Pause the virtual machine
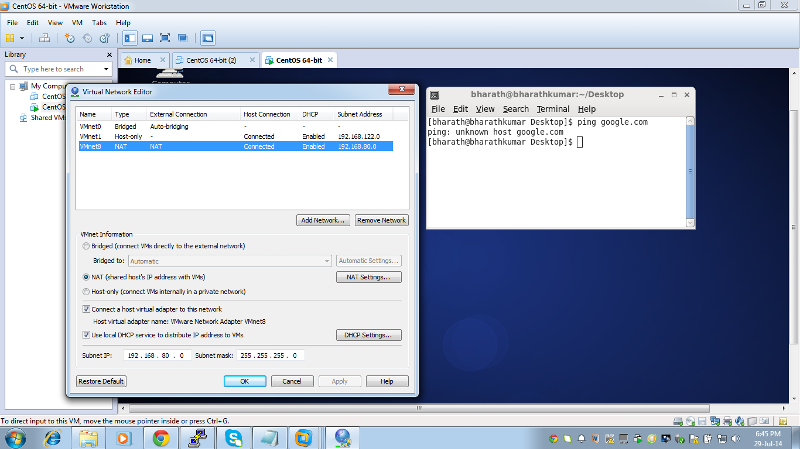The width and height of the screenshot is (800, 449). click(x=10, y=38)
